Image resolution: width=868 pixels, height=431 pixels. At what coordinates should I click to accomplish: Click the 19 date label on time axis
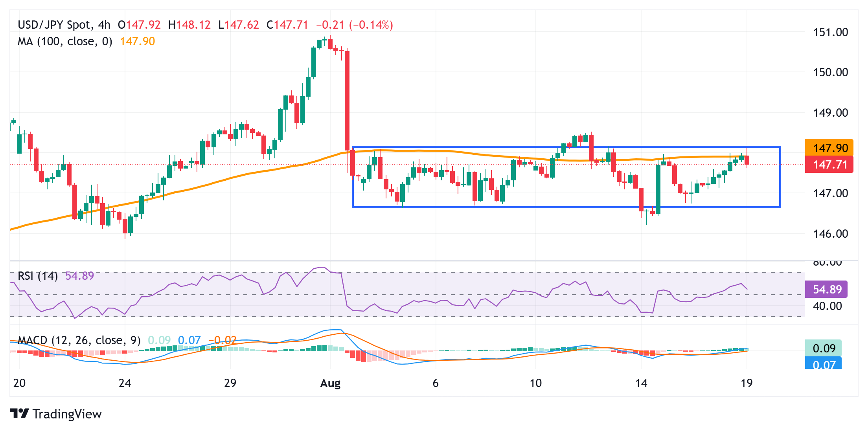click(x=746, y=383)
